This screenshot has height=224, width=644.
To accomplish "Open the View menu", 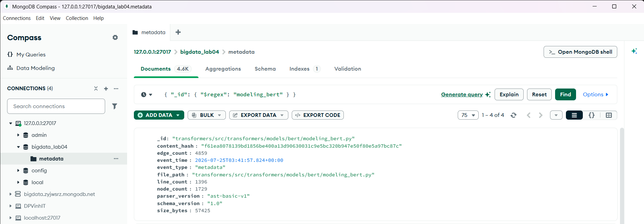I will point(55,18).
